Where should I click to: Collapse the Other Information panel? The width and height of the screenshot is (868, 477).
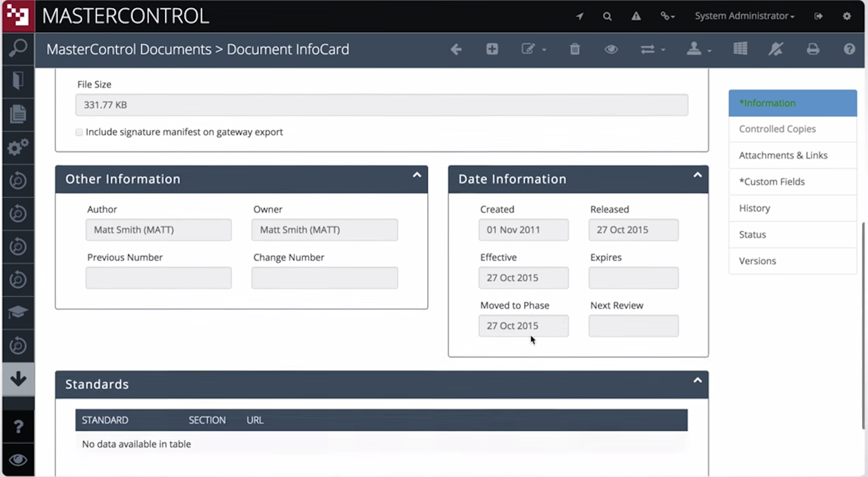click(417, 175)
